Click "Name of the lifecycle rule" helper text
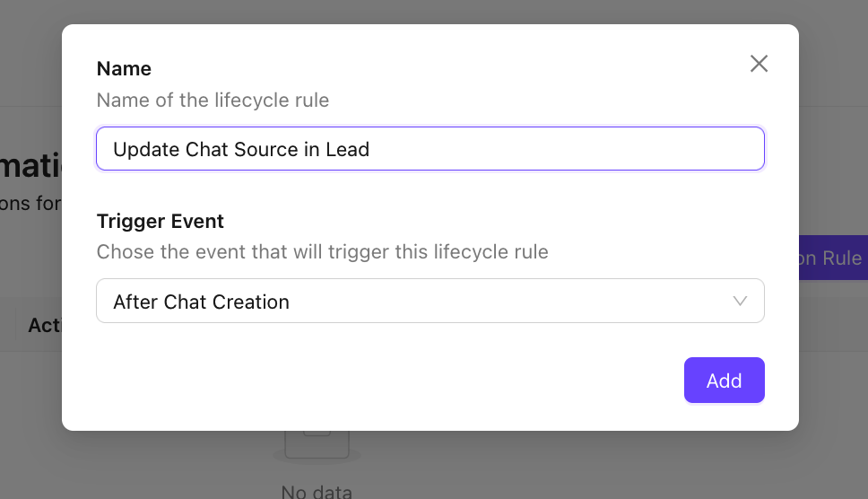868x499 pixels. point(213,101)
